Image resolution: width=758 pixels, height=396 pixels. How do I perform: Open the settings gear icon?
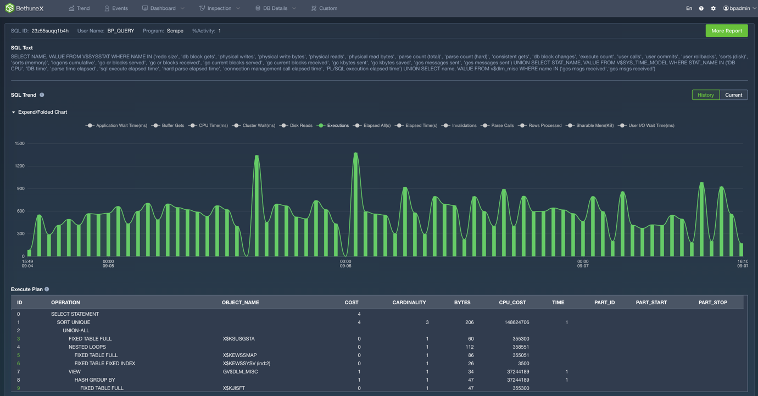713,8
